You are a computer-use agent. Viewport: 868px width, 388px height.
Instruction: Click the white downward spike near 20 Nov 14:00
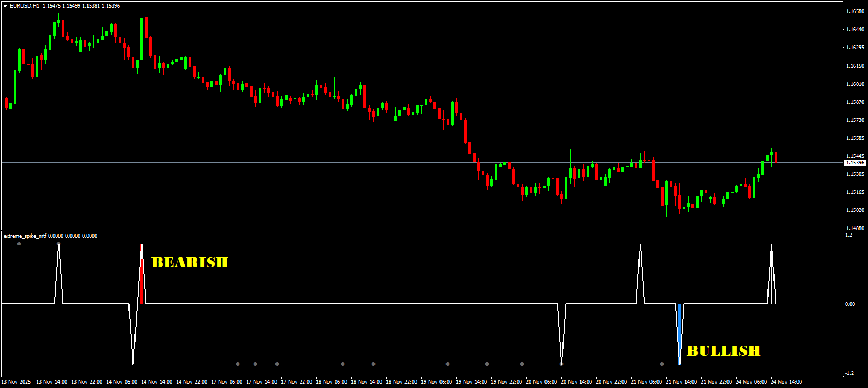pyautogui.click(x=561, y=333)
